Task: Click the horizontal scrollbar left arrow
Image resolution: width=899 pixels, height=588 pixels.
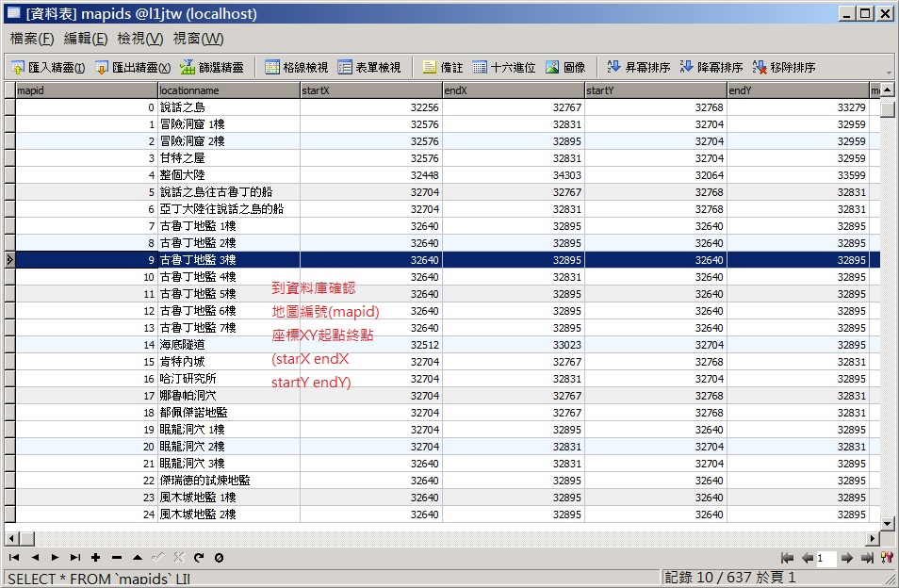Action: (x=11, y=538)
